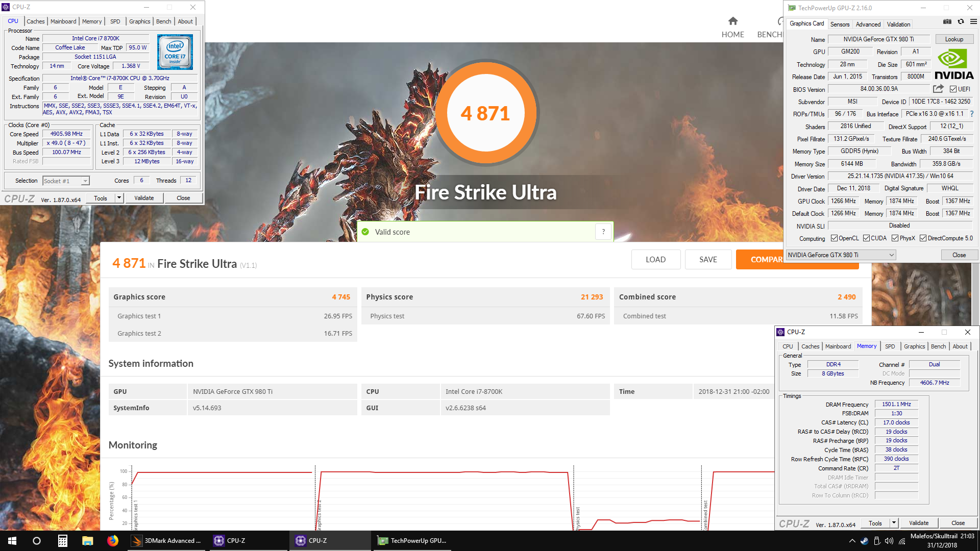The image size is (980, 551).
Task: Toggle the DirectCompute 5.0 checkbox
Action: [x=923, y=238]
